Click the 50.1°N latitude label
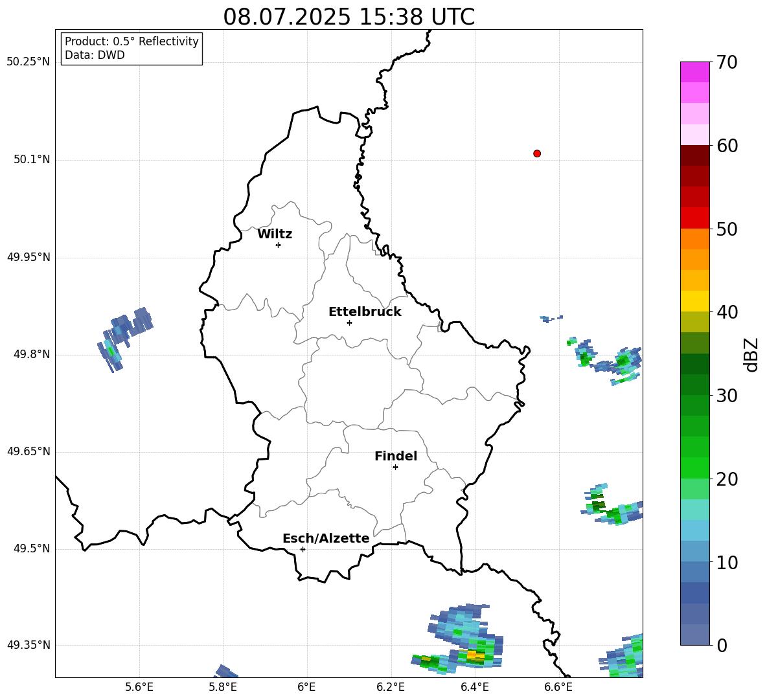 click(32, 159)
